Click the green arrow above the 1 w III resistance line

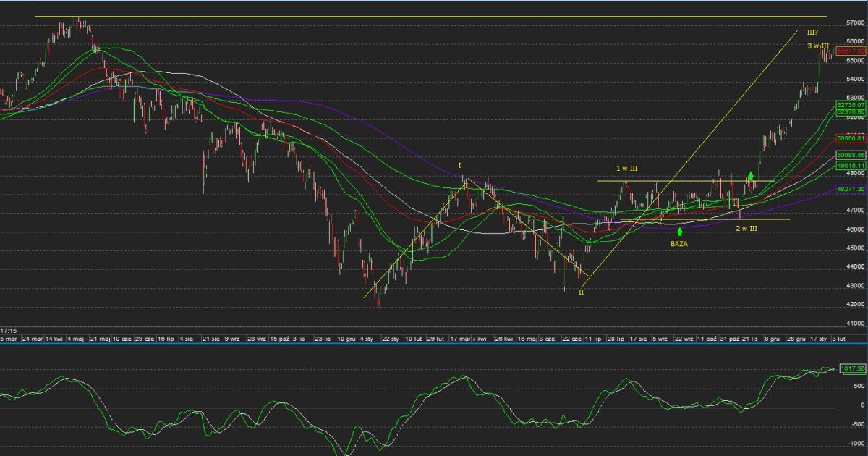click(x=752, y=175)
